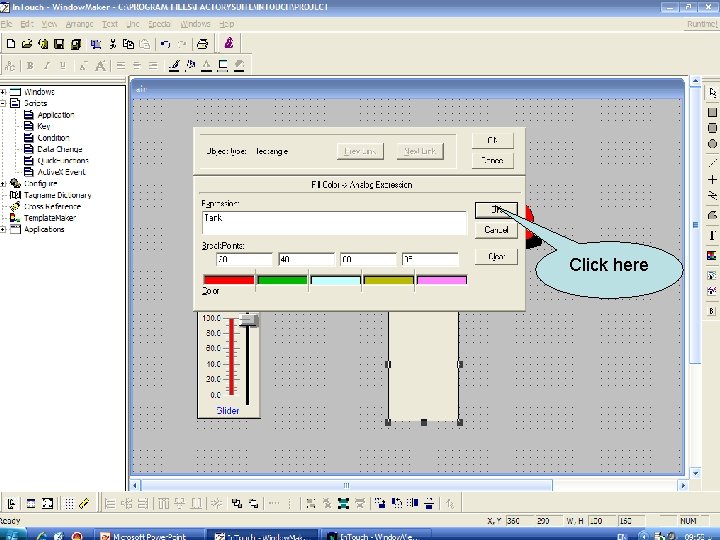This screenshot has width=720, height=540.
Task: Save the window using the single floppy icon
Action: tap(59, 44)
